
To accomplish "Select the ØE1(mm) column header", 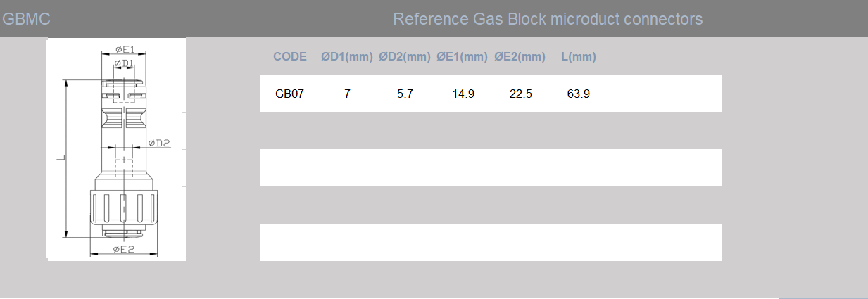I will pyautogui.click(x=462, y=57).
